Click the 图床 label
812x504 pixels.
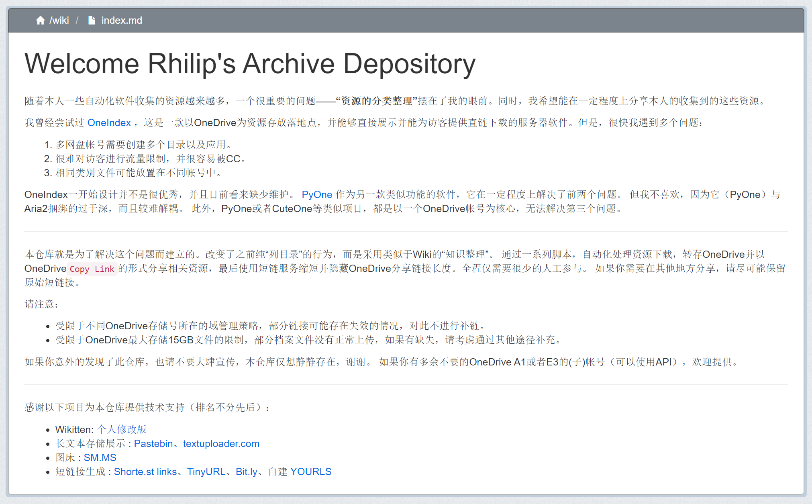tap(65, 457)
